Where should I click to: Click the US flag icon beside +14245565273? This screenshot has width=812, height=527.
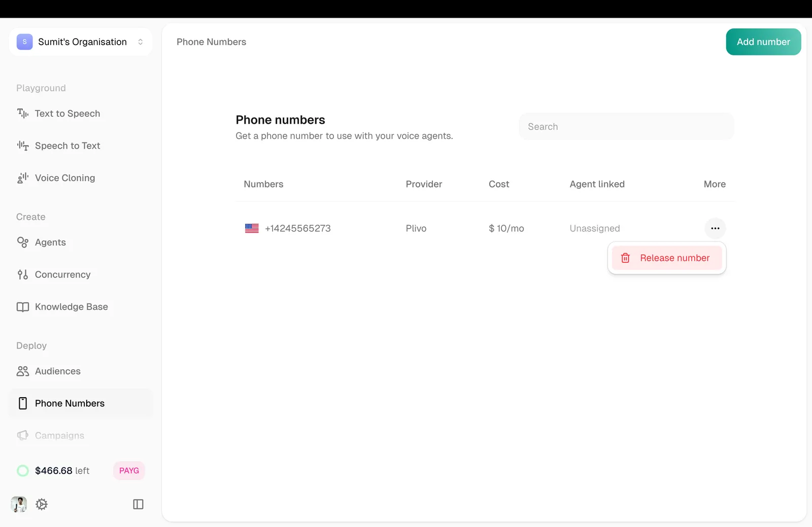(252, 228)
